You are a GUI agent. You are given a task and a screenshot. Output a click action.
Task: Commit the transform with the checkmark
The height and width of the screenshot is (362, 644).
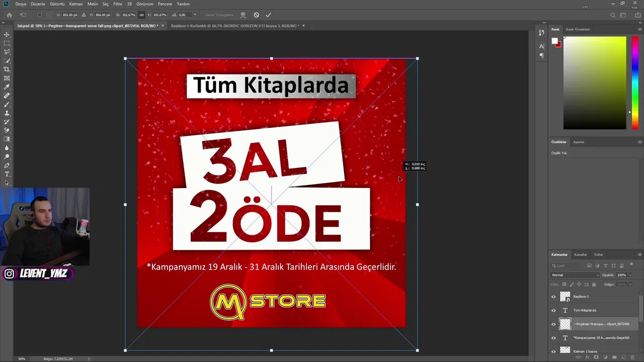pos(269,15)
